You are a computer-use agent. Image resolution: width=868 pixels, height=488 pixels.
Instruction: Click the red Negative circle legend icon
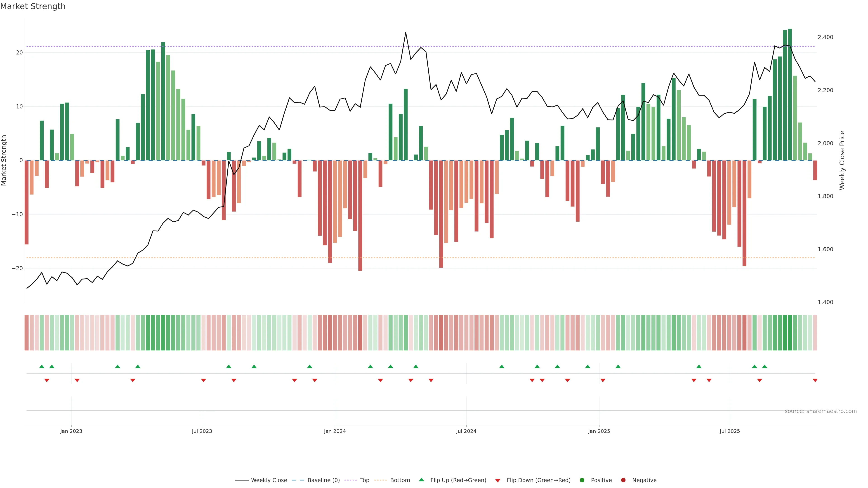(623, 480)
